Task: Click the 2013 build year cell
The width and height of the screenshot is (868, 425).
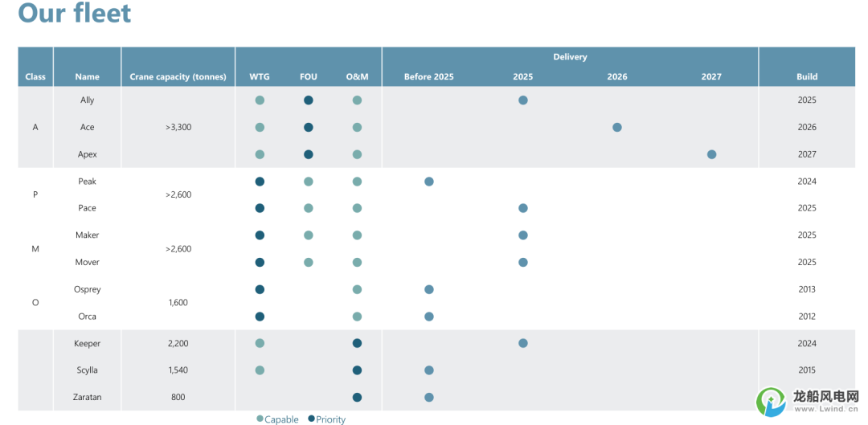Action: coord(807,289)
